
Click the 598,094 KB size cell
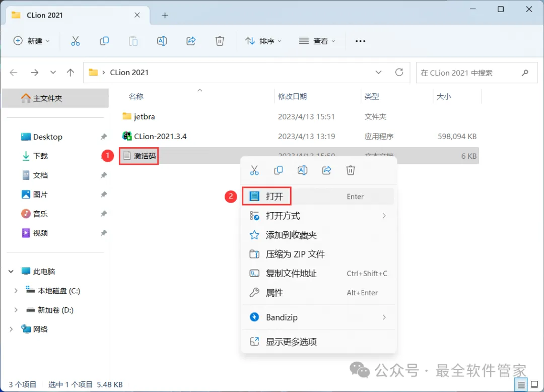457,137
